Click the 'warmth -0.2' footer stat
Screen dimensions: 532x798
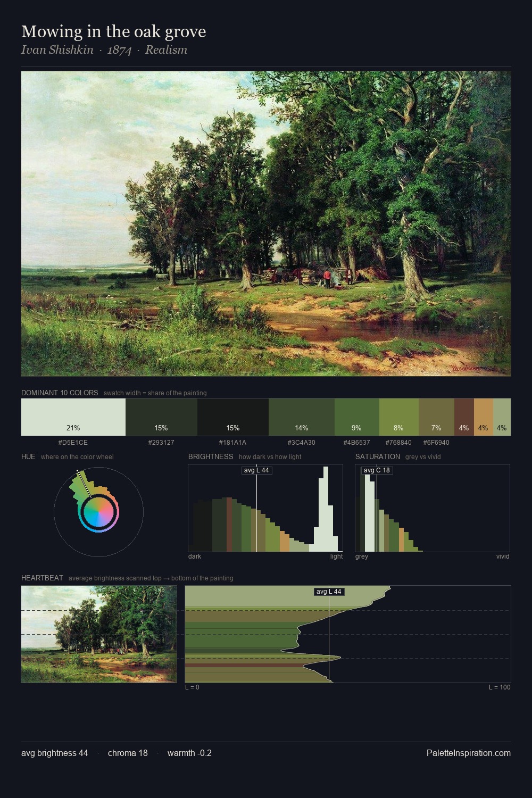coord(189,753)
